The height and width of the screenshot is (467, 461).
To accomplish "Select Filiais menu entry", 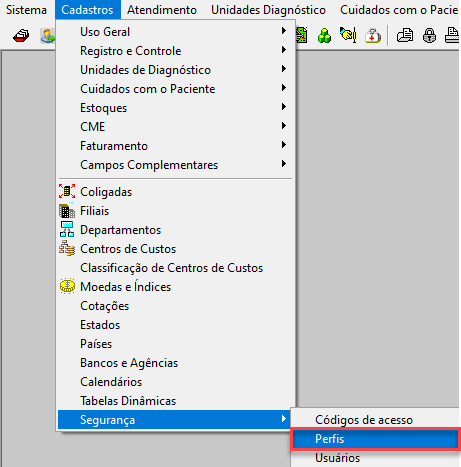I will click(175, 211).
